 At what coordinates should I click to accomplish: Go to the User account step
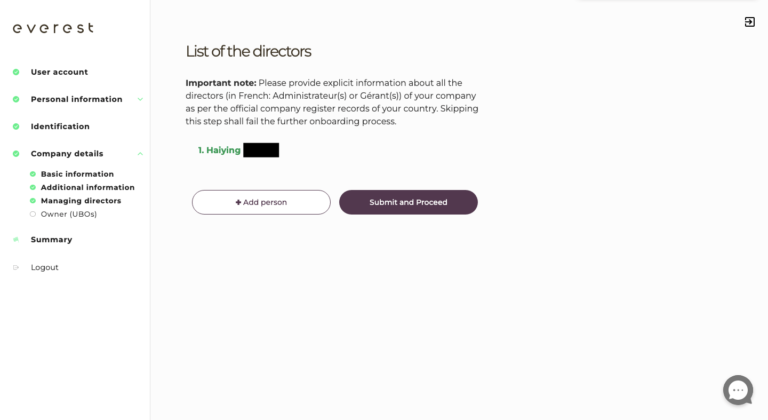click(x=59, y=72)
